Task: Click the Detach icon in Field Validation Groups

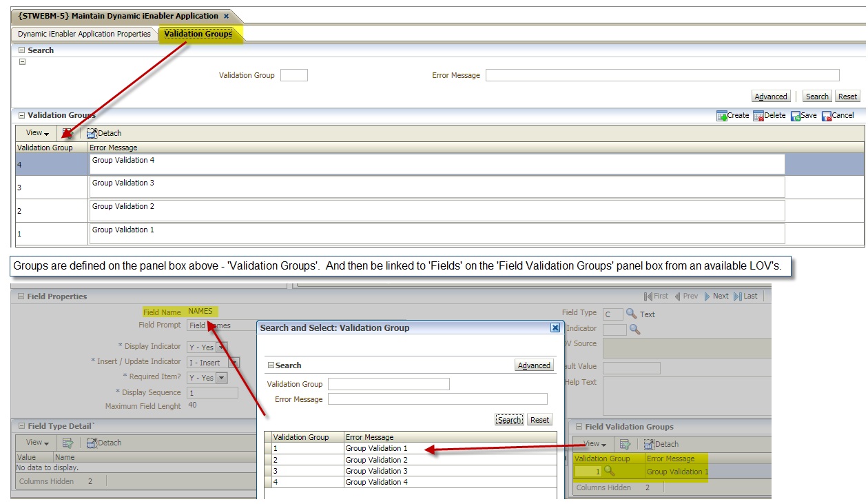Action: (x=649, y=444)
